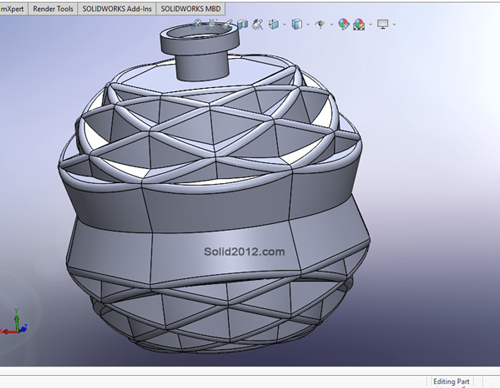This screenshot has width=500, height=388.
Task: Click the View Orientation cube icon
Action: (274, 24)
